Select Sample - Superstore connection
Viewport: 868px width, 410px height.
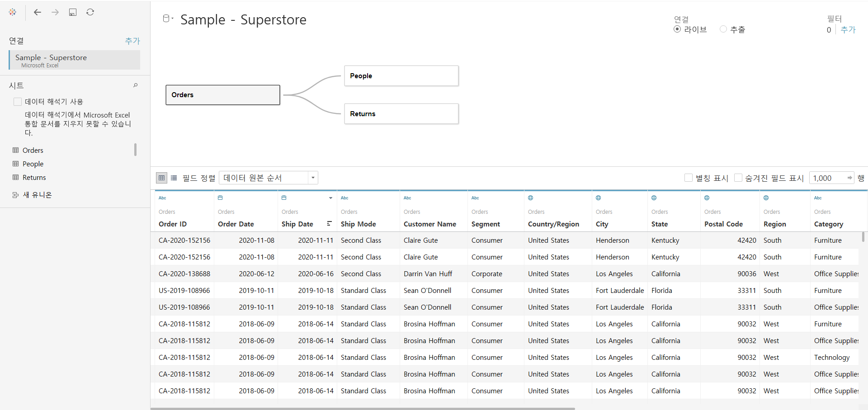pos(75,60)
